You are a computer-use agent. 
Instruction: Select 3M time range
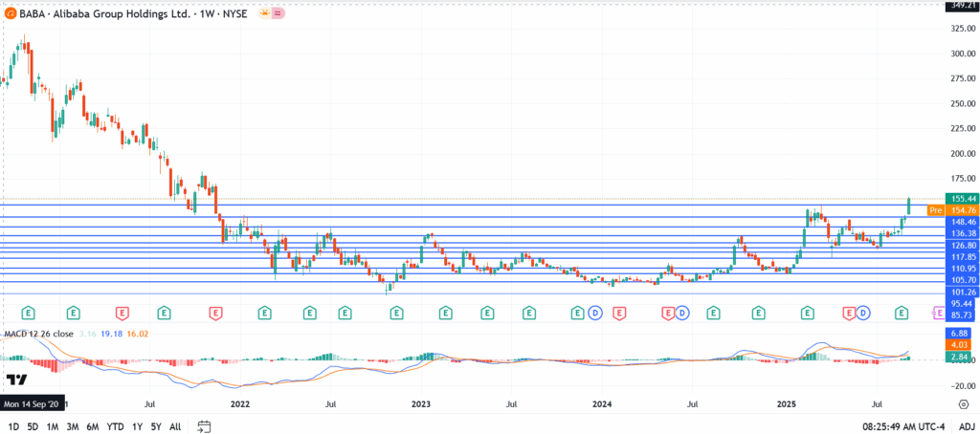(73, 427)
